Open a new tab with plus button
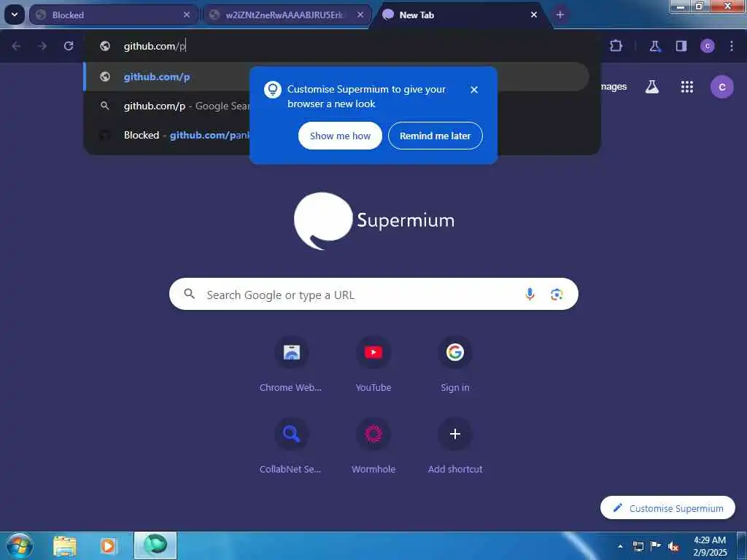 tap(560, 15)
